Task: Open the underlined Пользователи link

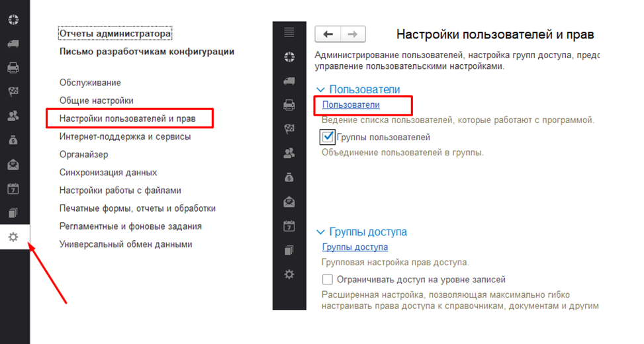Action: click(351, 105)
